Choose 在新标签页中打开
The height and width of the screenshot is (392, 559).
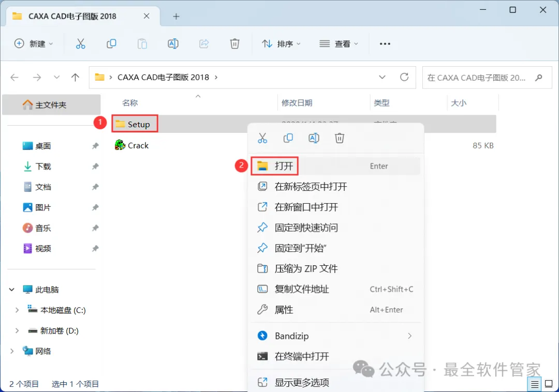point(335,187)
